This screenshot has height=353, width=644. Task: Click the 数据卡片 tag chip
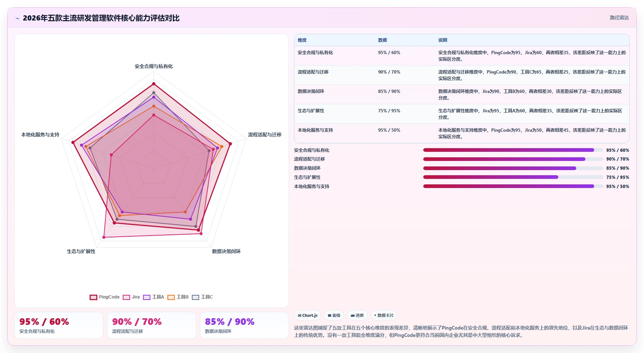(x=384, y=315)
